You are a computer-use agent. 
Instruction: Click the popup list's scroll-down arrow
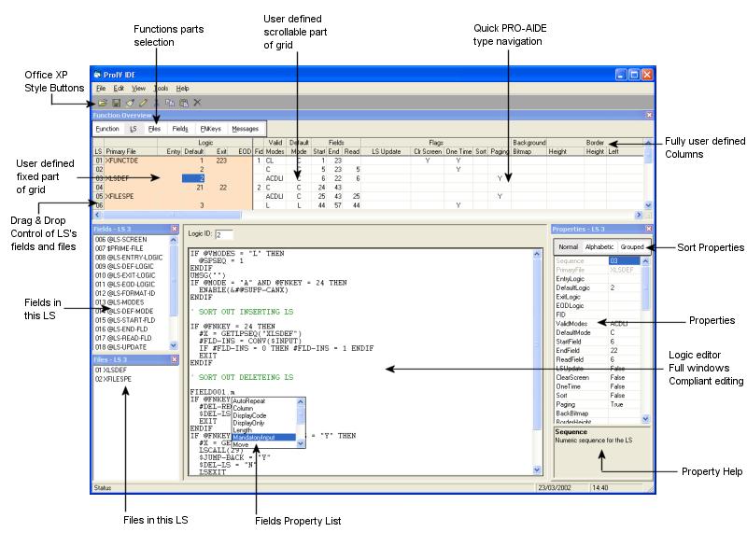point(301,443)
